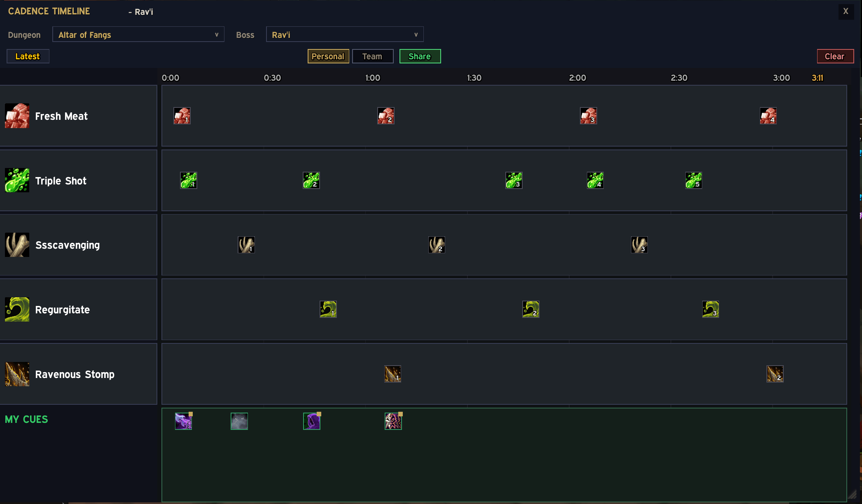Select Regurgitate cast number 2 marker
862x504 pixels.
tap(531, 309)
